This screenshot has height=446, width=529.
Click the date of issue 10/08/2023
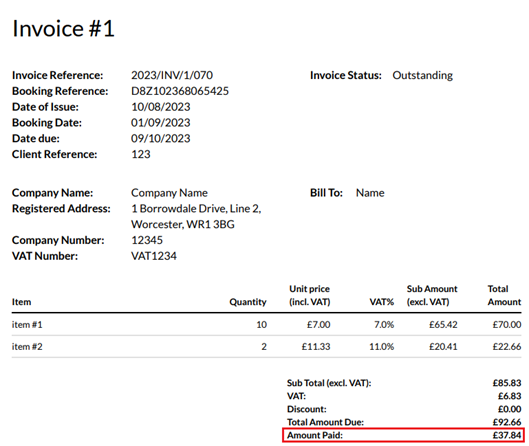click(161, 107)
